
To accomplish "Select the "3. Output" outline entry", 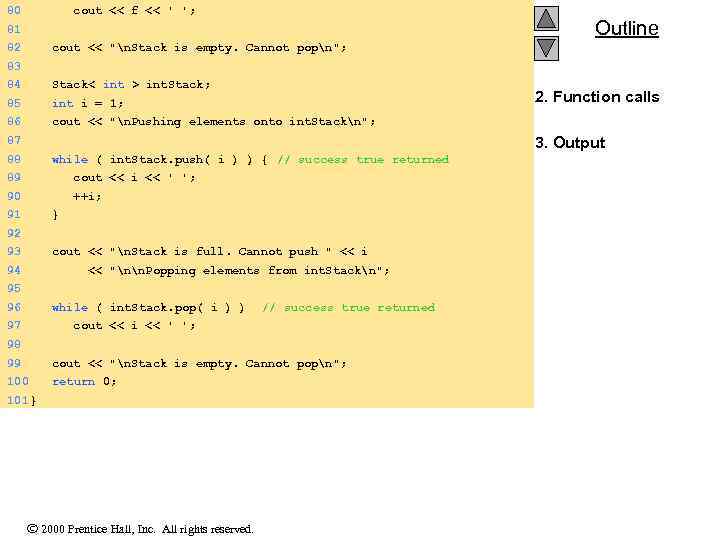I will [x=570, y=143].
